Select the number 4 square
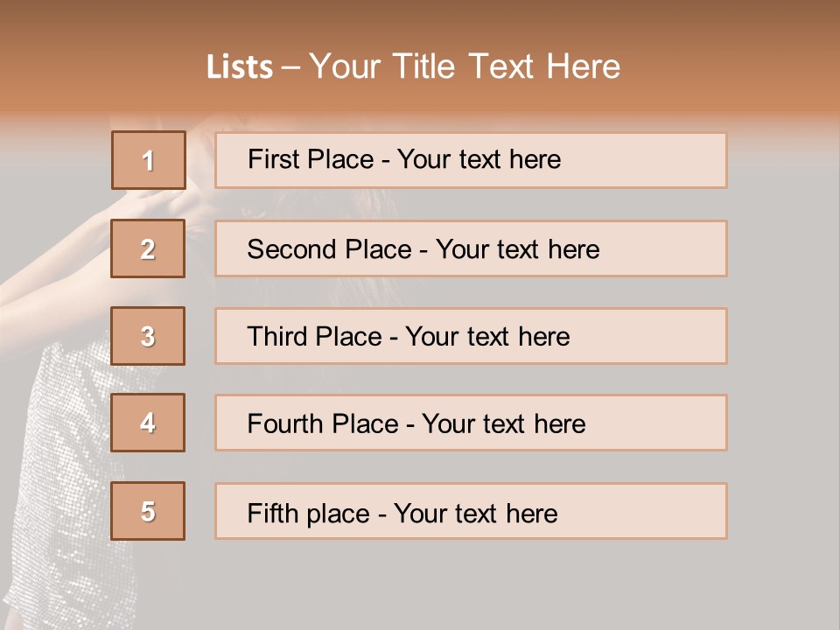Viewport: 840px width, 630px height. click(x=149, y=423)
